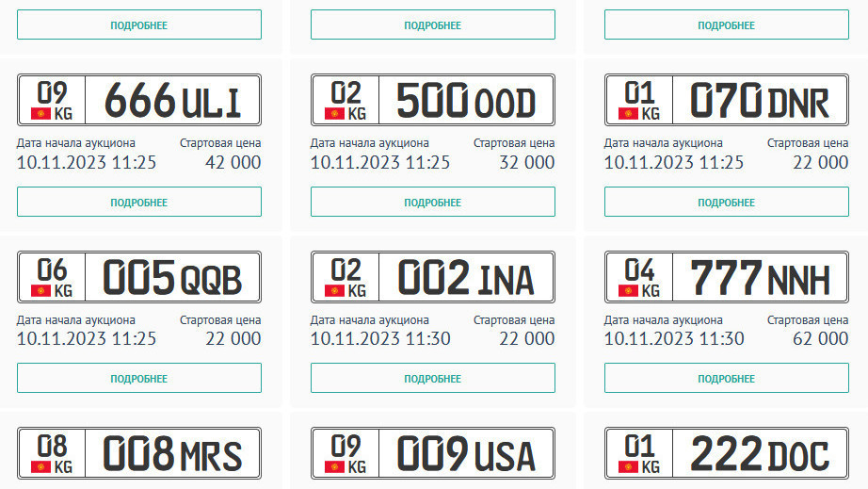868x489 pixels.
Task: Click the flag icon on plate 009 USA
Action: click(x=334, y=466)
